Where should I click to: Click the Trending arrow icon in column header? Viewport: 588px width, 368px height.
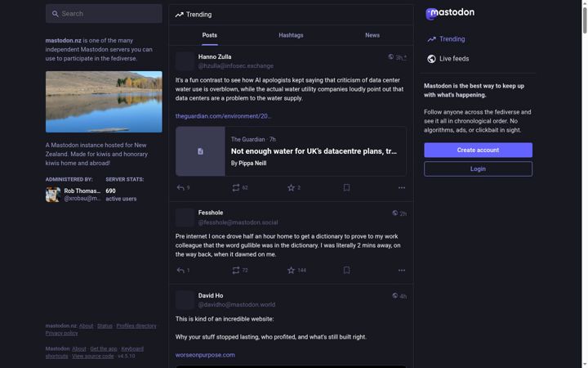coord(179,15)
